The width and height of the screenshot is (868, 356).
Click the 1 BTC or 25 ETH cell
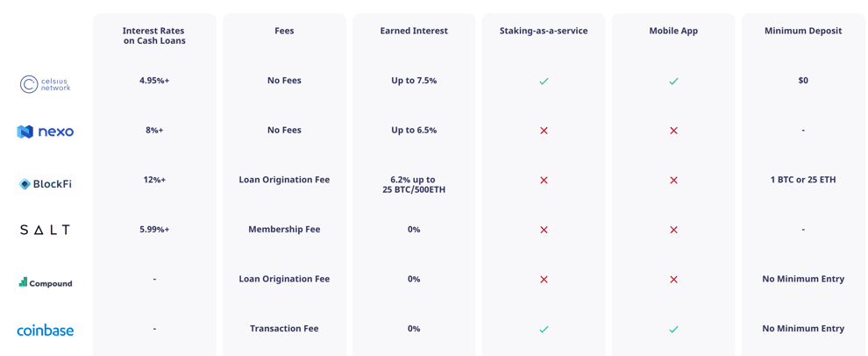tap(803, 180)
